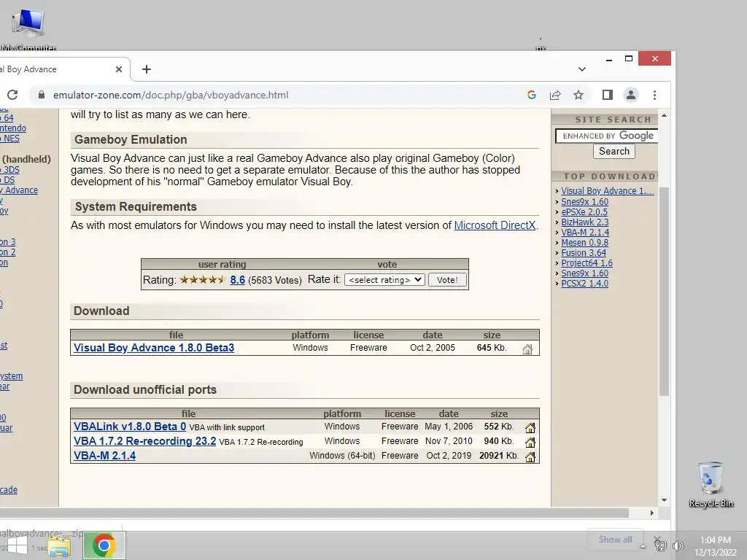Visit homepage icon for VBA 1.7.2 Re-recording
The width and height of the screenshot is (747, 560).
530,442
